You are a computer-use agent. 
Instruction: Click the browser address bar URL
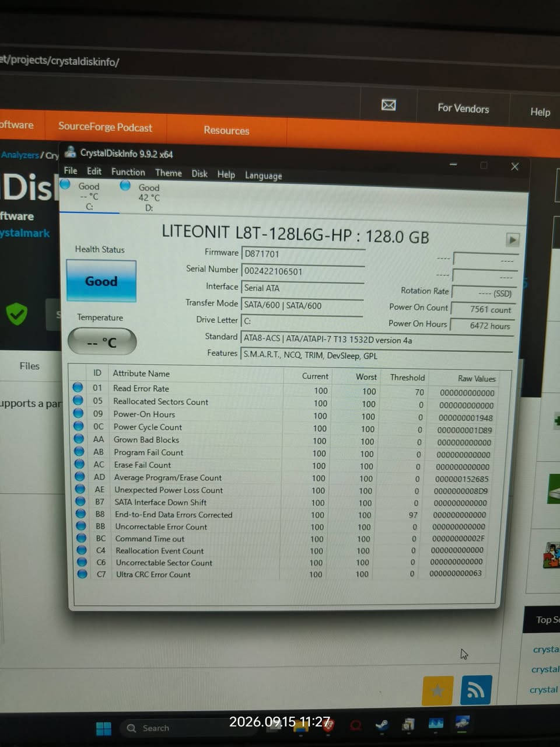pos(60,61)
